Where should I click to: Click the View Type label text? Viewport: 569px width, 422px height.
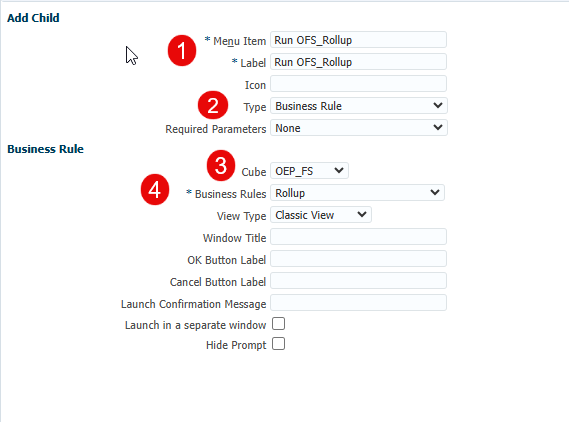point(241,216)
